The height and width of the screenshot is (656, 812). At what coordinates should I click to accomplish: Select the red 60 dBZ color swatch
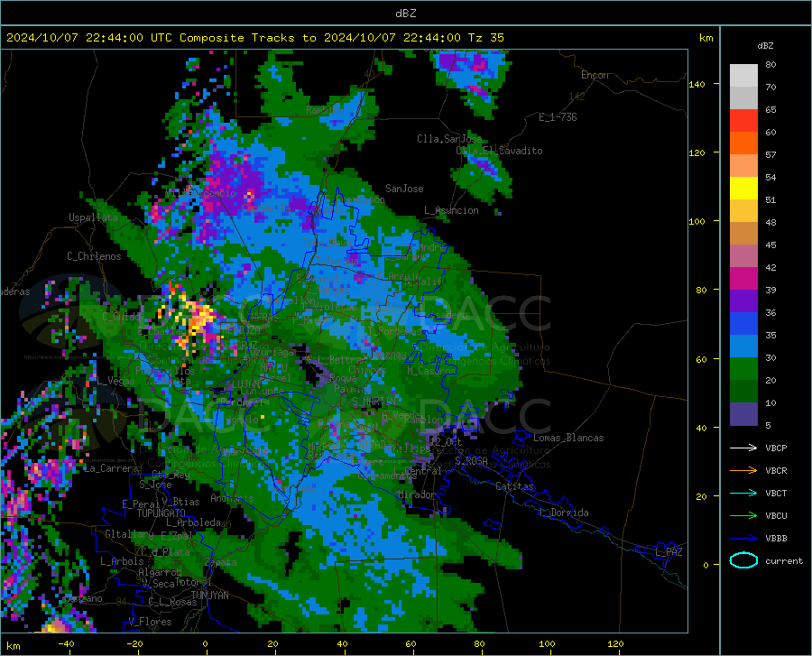[x=743, y=121]
